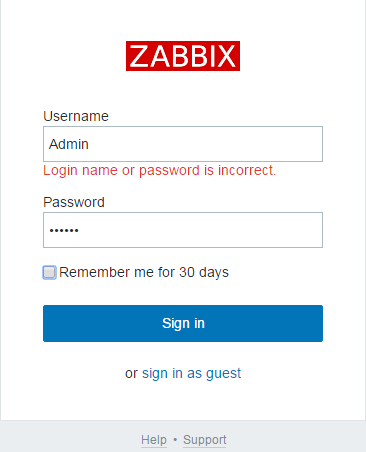Viewport: 366px width, 452px height.
Task: Click the masked password dots
Action: point(64,230)
